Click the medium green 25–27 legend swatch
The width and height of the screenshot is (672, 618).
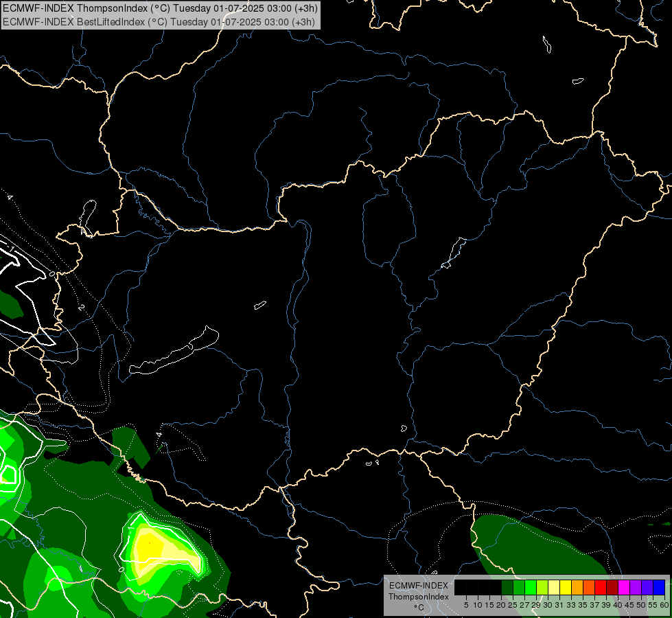[x=519, y=587]
